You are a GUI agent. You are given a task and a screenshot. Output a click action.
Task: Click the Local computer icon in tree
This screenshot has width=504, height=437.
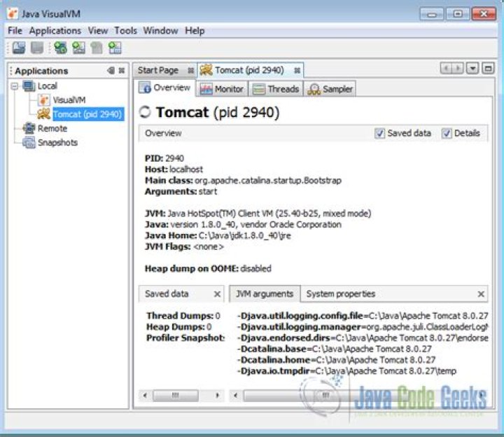coord(29,86)
